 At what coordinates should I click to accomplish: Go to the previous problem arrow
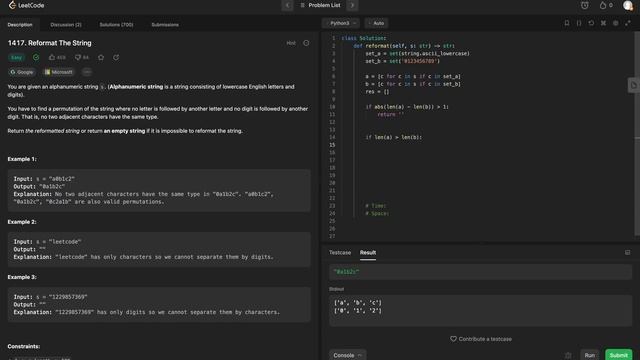point(287,5)
